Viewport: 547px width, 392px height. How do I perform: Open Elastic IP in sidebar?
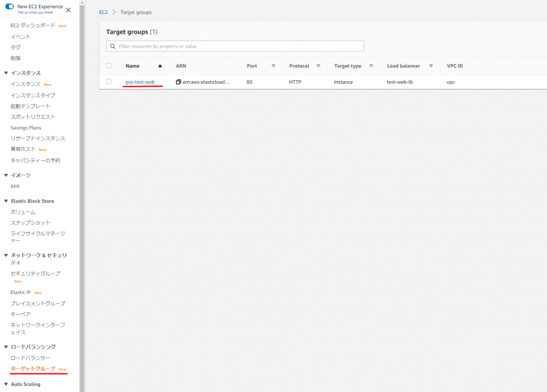click(x=21, y=292)
